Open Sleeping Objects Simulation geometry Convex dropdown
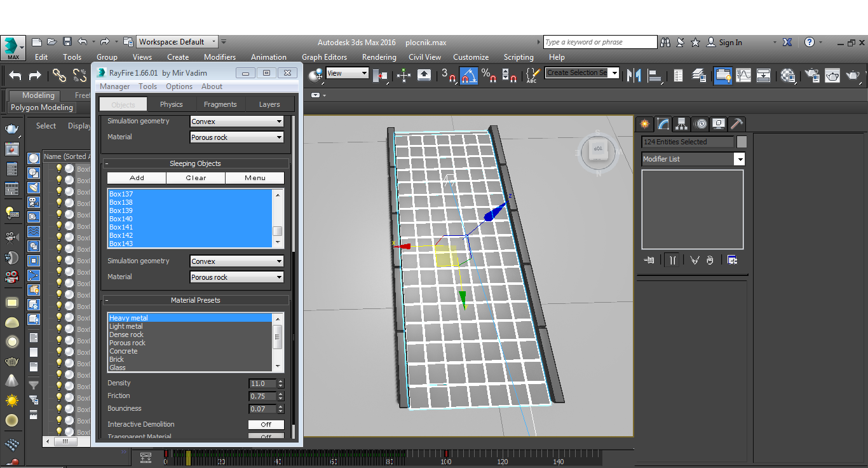Screen dimensions: 868x468 tap(237, 261)
